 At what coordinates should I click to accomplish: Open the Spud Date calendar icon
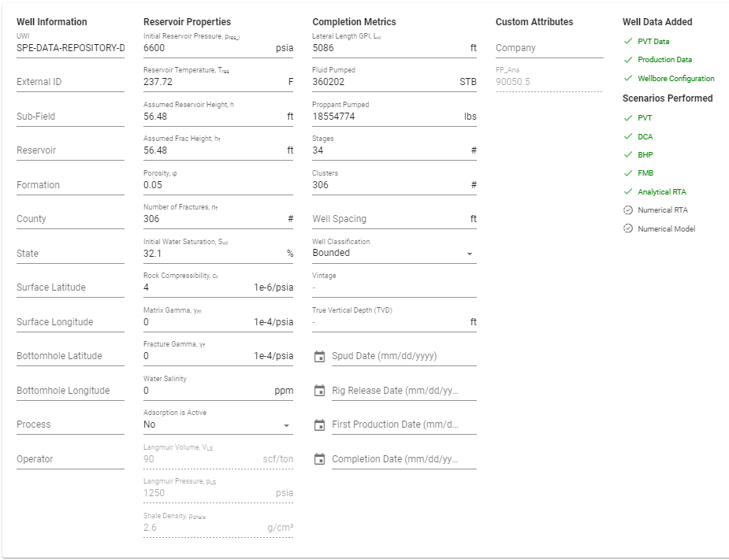(319, 357)
